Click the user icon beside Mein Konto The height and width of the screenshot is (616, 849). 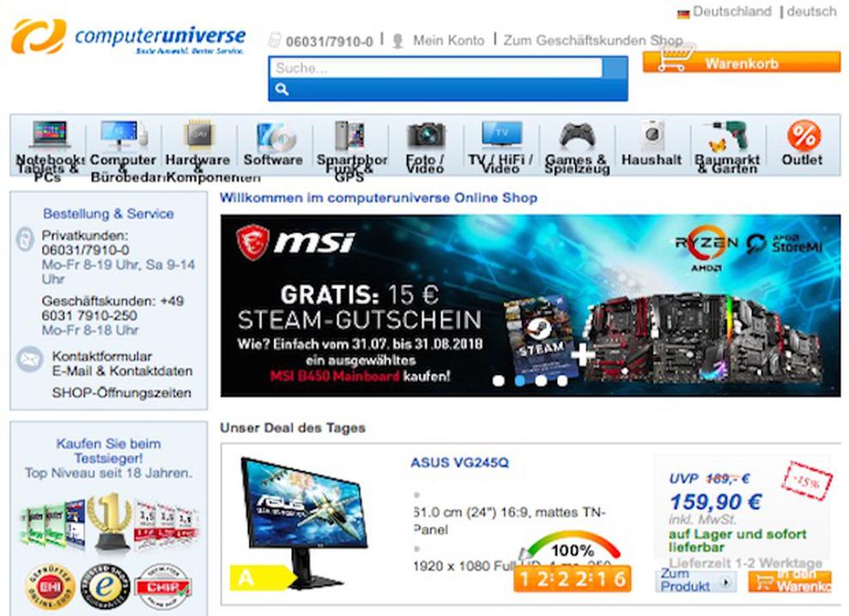coord(397,41)
